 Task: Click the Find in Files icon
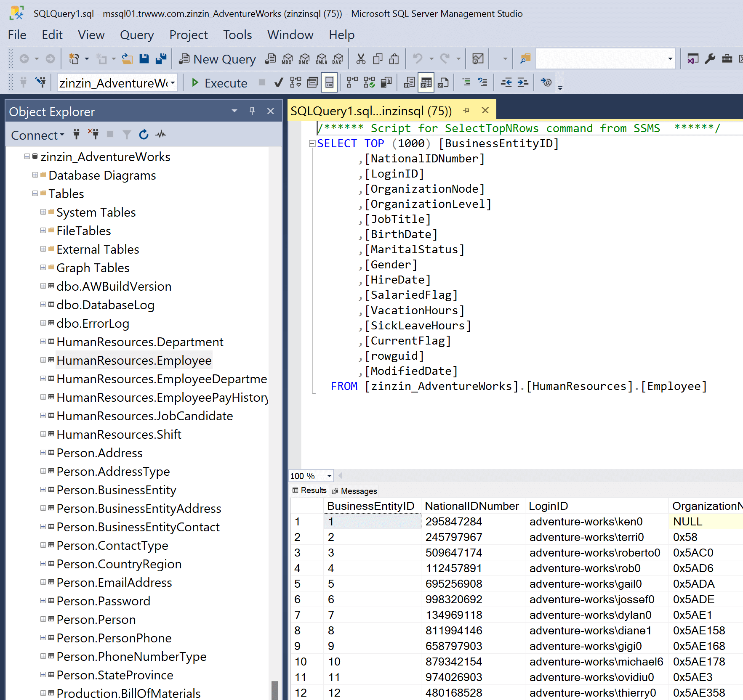[525, 58]
